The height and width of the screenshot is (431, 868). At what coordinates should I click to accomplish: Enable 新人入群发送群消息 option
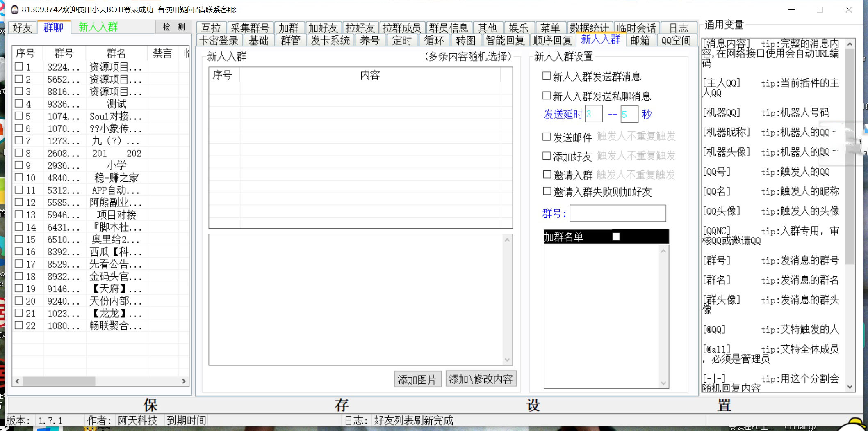click(546, 76)
